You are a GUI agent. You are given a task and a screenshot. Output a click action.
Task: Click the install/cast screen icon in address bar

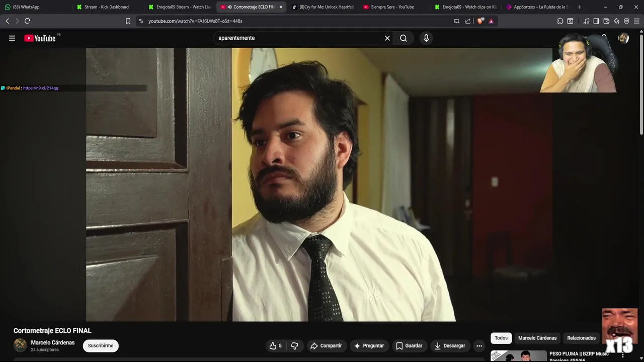pyautogui.click(x=456, y=21)
